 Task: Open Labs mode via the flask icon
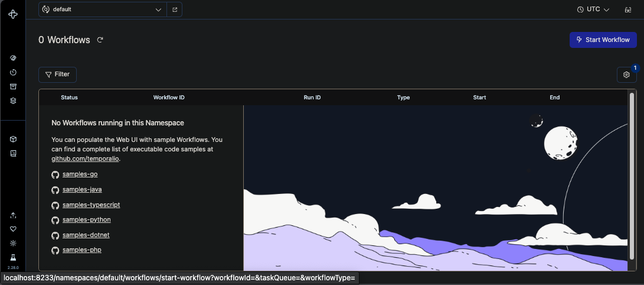point(13,257)
